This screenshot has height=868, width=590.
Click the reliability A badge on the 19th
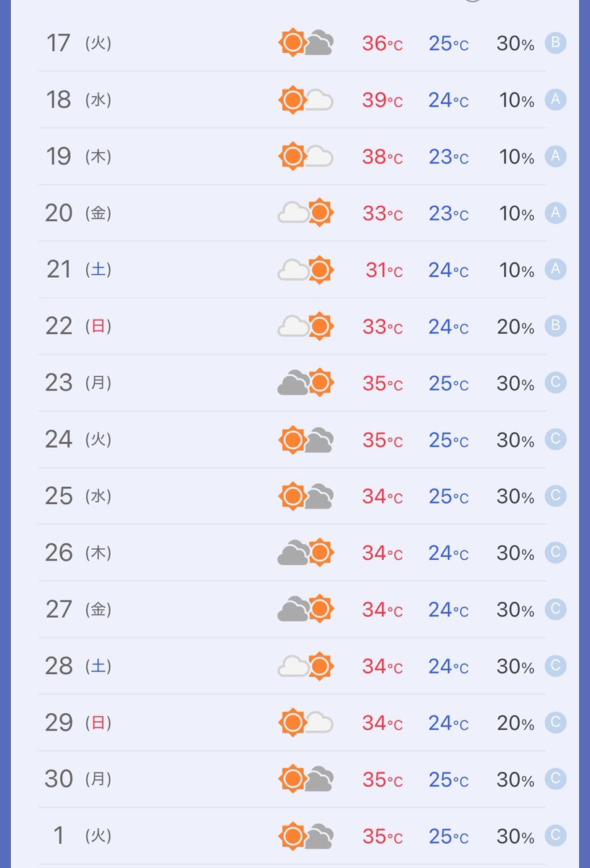pyautogui.click(x=555, y=156)
